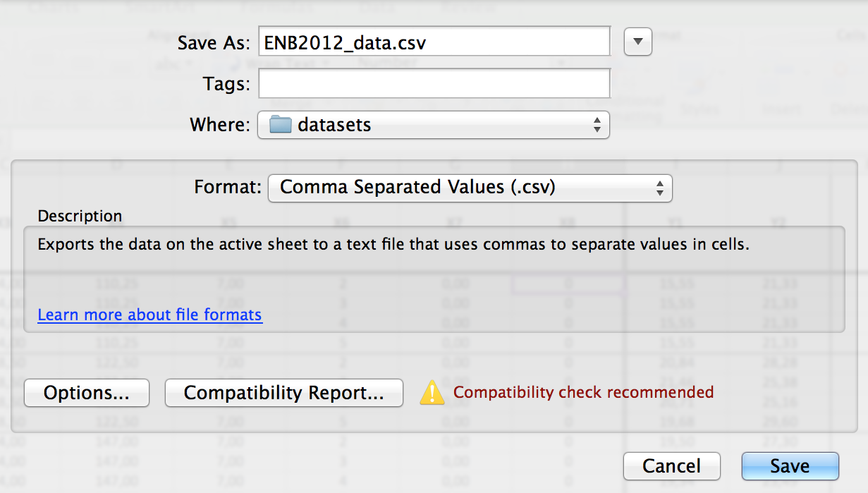This screenshot has height=493, width=868.
Task: Open the Learn more about file formats link
Action: point(149,315)
